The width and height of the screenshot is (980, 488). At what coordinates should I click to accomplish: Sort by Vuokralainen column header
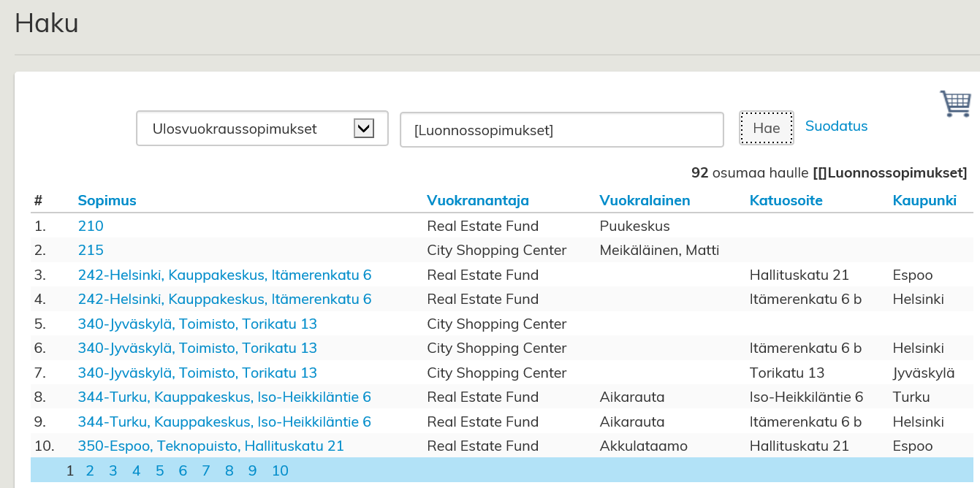[644, 200]
